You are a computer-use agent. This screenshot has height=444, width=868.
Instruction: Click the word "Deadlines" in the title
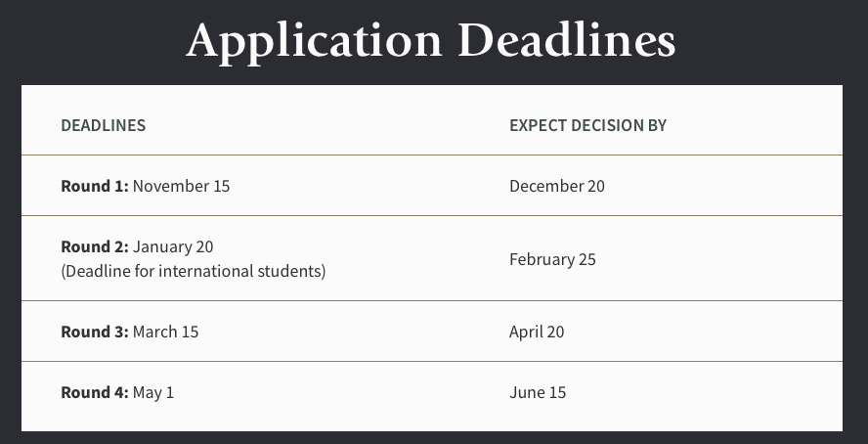(x=566, y=41)
